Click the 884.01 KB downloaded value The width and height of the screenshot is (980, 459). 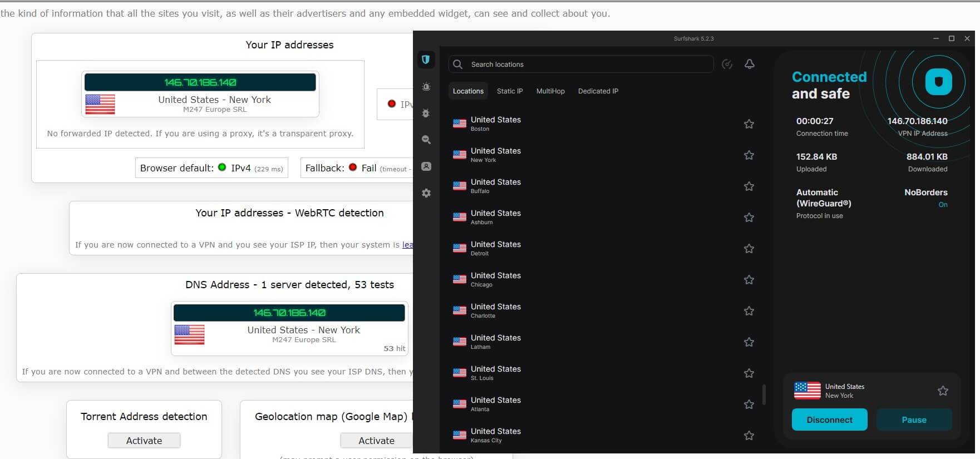click(x=927, y=156)
